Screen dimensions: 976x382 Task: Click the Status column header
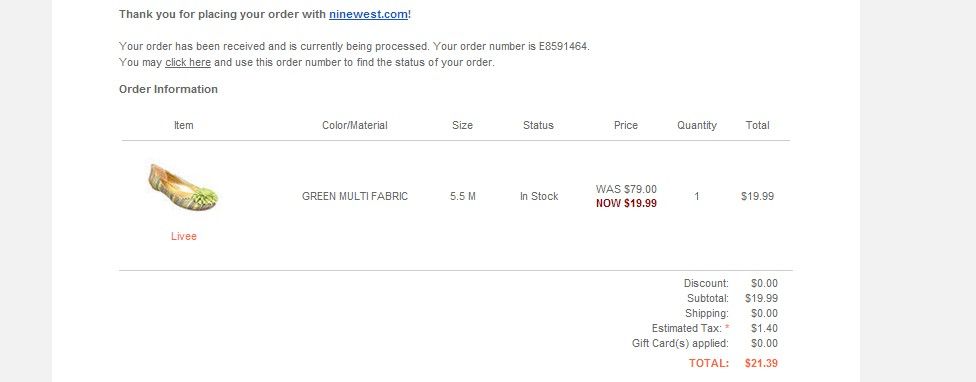(538, 125)
